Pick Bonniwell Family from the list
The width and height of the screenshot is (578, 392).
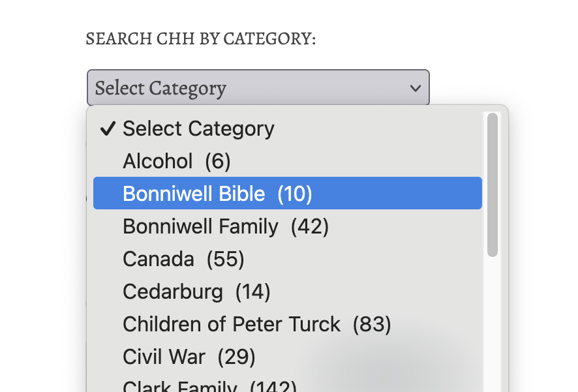(x=225, y=226)
